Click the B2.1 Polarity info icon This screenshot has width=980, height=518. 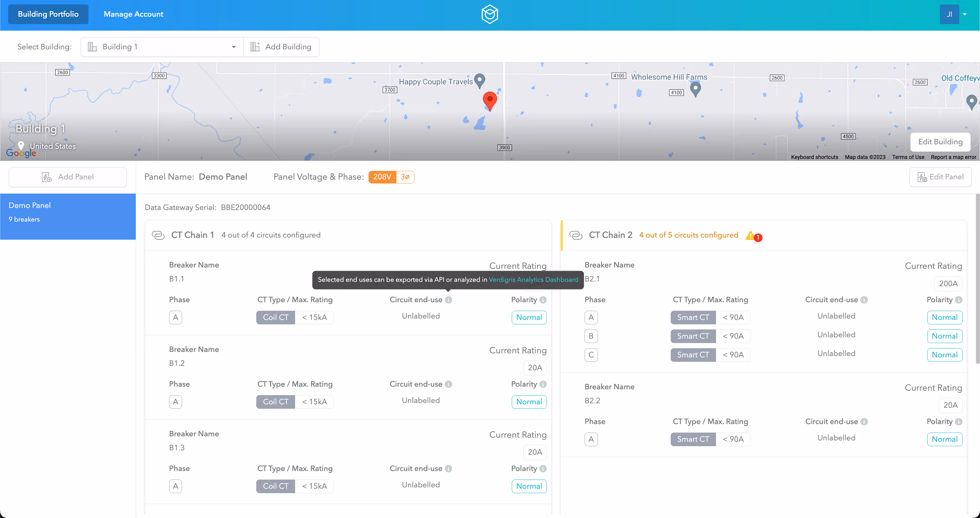[958, 300]
